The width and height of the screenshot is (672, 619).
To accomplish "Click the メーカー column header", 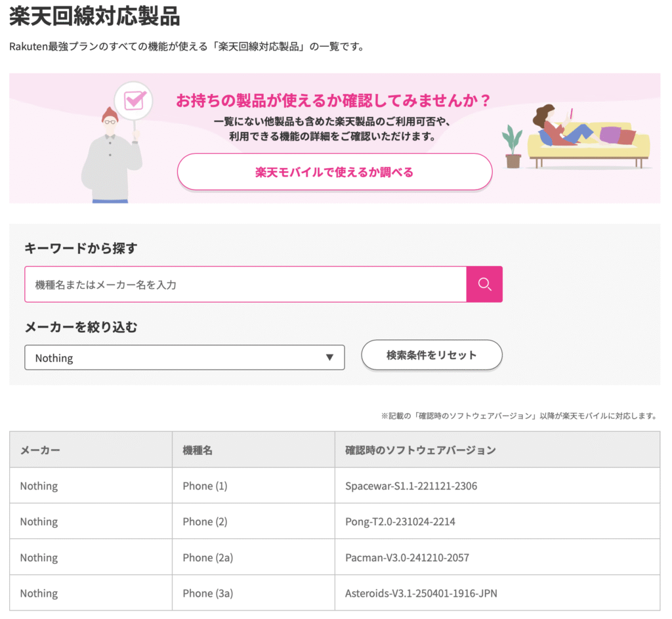I will 91,450.
